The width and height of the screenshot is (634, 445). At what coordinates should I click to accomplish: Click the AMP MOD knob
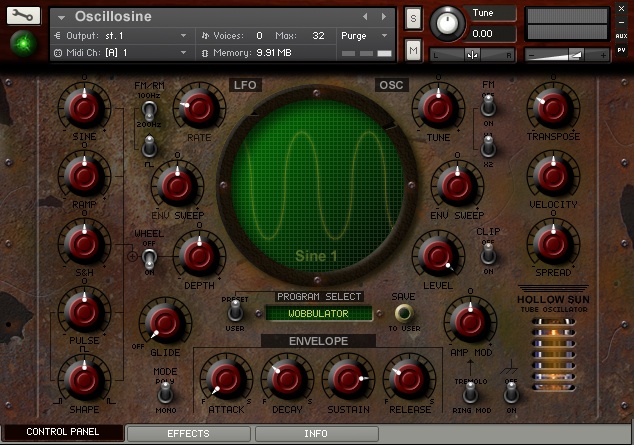pyautogui.click(x=470, y=321)
